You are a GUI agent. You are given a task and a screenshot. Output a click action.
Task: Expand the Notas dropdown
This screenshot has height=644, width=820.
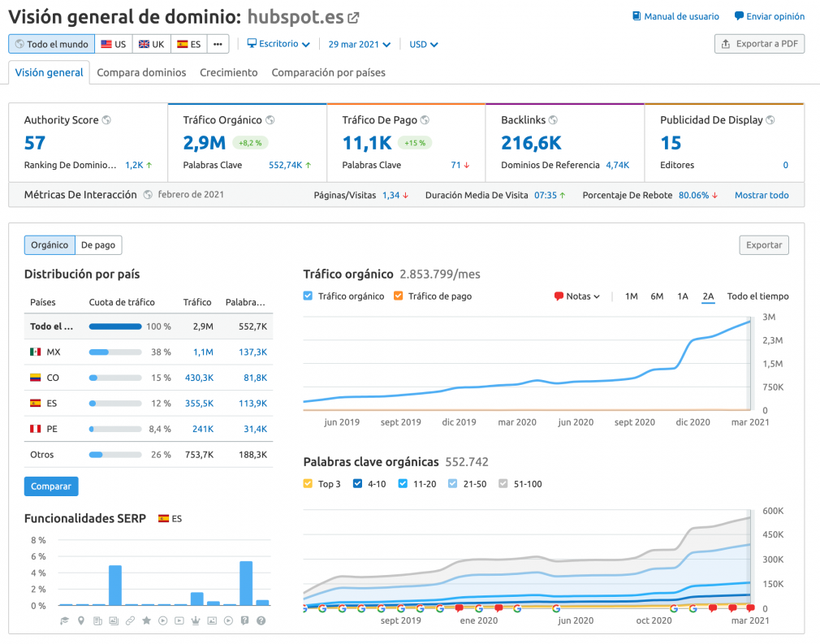pyautogui.click(x=576, y=296)
